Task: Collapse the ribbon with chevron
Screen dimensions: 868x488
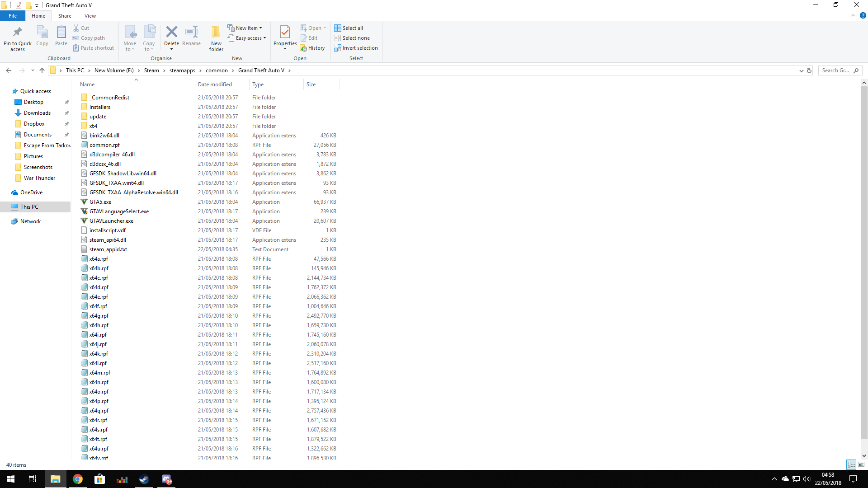Action: tap(853, 15)
